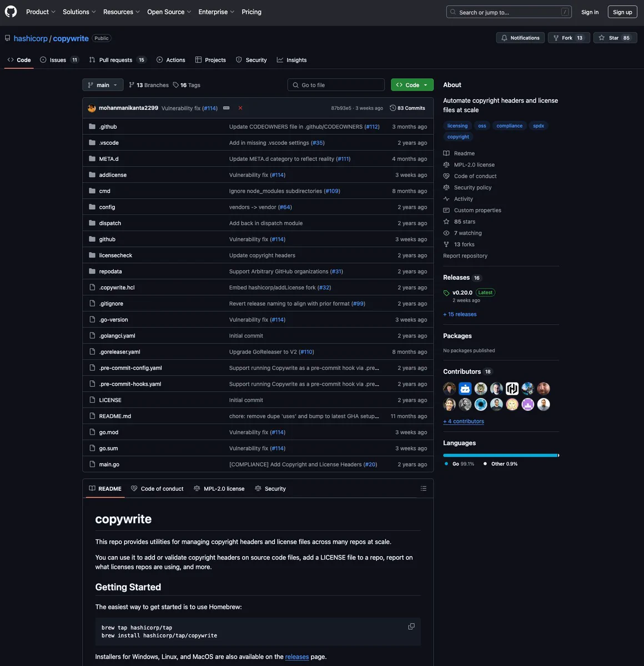Click the failed CI status X icon

pyautogui.click(x=240, y=108)
